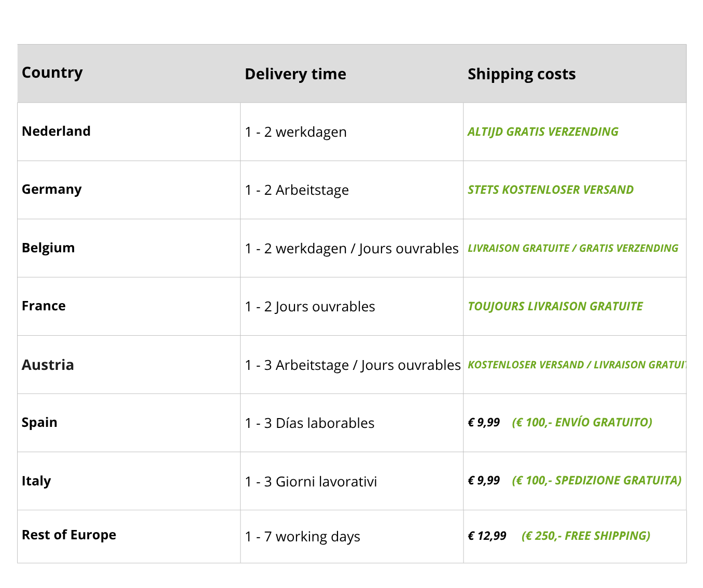703x588 pixels.
Task: Select the France country cell
Action: [x=44, y=306]
